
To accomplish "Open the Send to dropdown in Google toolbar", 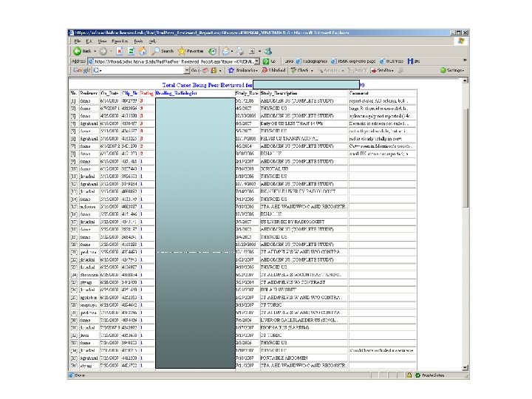I will (383, 70).
